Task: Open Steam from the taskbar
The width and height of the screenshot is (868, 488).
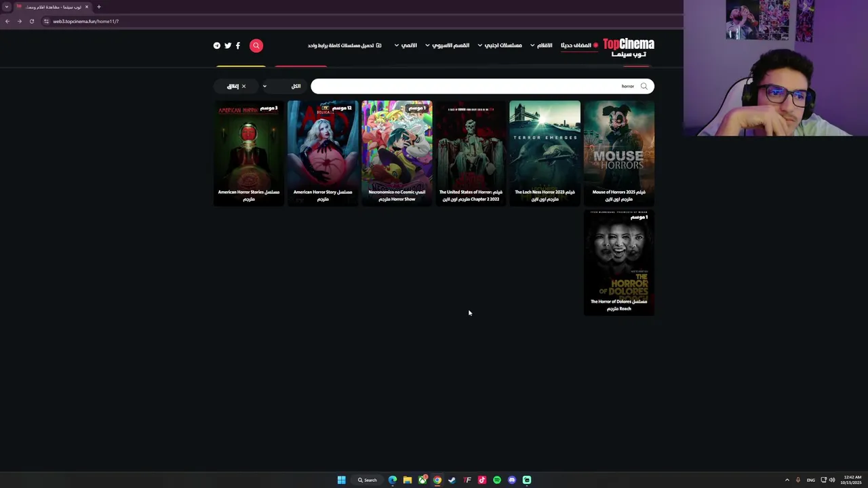Action: pos(452,480)
